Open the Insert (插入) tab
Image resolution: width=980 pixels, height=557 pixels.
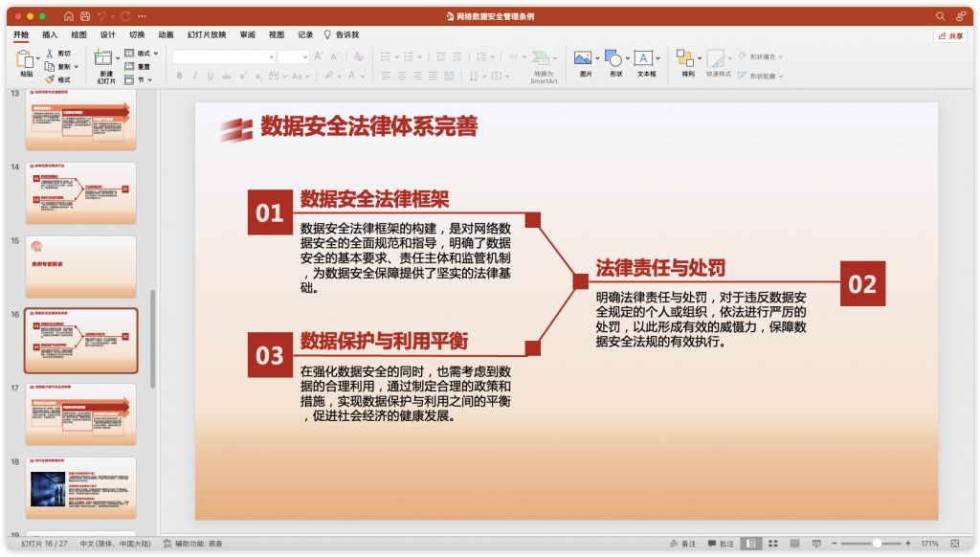pyautogui.click(x=50, y=35)
